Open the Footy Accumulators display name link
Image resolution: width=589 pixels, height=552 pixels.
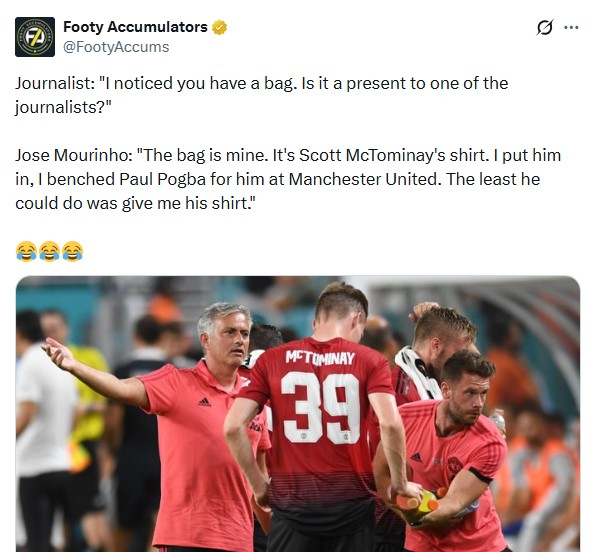(x=135, y=27)
